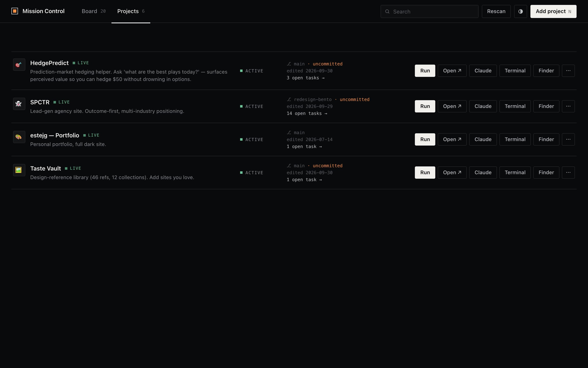Launch Claude for HedgePredict

483,71
